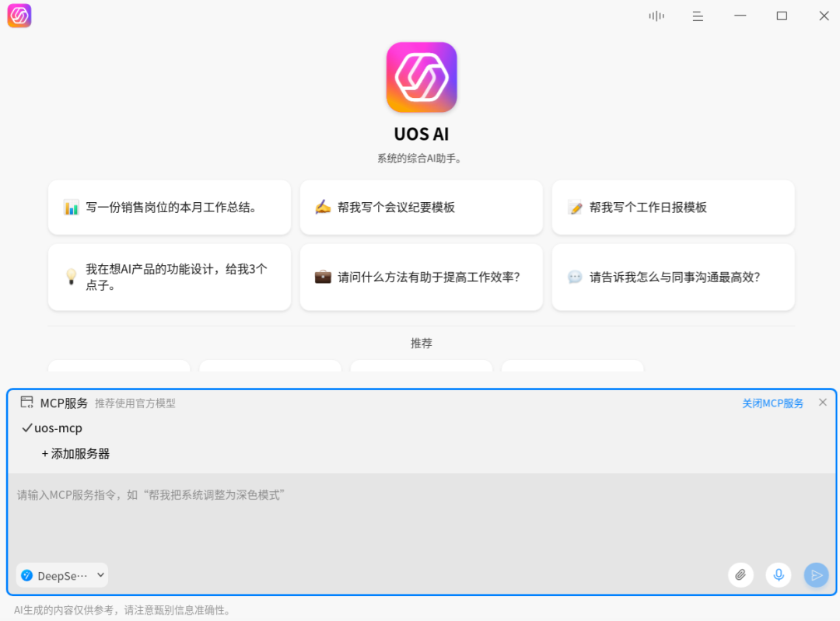Click the speech bubble icon on colleague communication card

coord(575,277)
